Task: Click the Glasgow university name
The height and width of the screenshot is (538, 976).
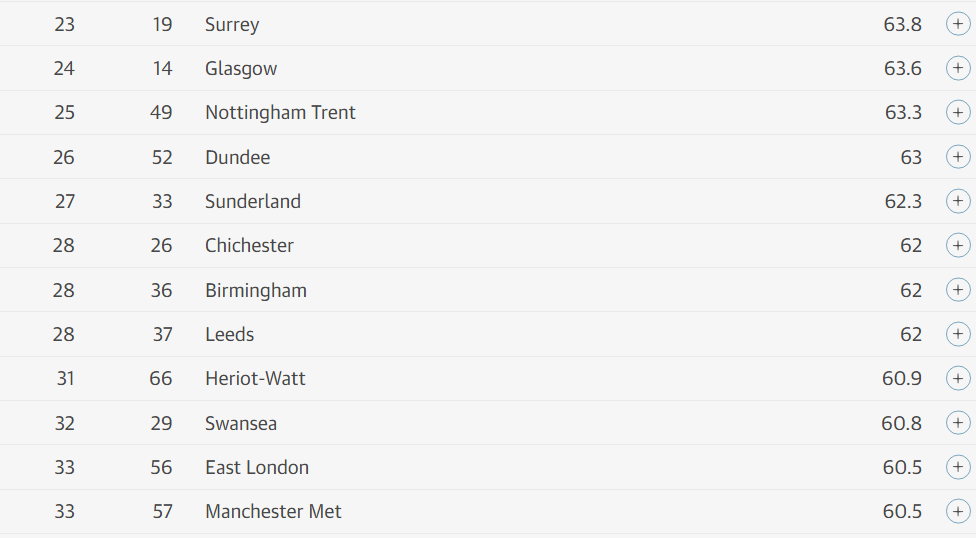Action: 241,68
